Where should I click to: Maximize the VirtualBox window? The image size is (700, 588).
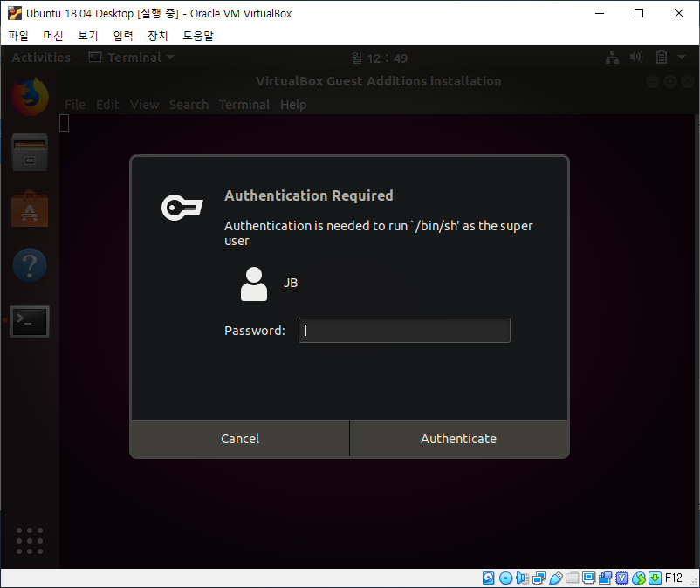coord(639,13)
